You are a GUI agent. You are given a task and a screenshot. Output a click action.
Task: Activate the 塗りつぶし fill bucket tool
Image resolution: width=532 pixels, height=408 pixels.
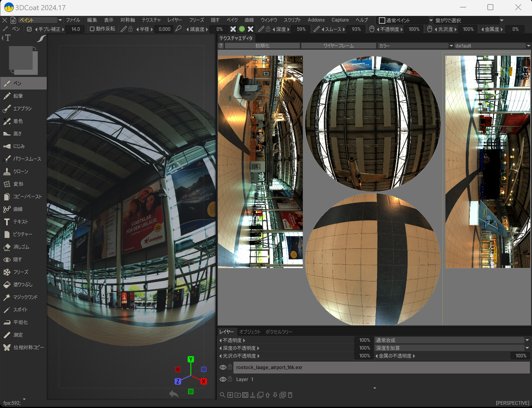(23, 285)
